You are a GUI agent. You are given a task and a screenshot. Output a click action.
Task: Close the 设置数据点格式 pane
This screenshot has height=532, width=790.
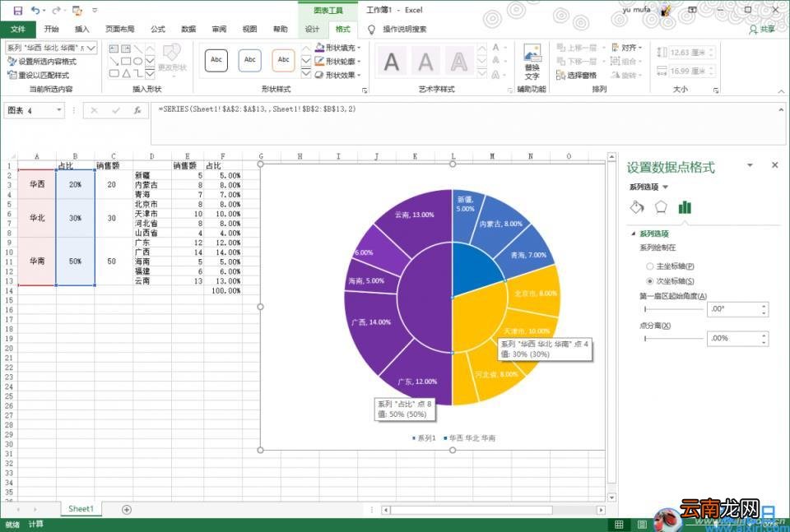pos(774,165)
